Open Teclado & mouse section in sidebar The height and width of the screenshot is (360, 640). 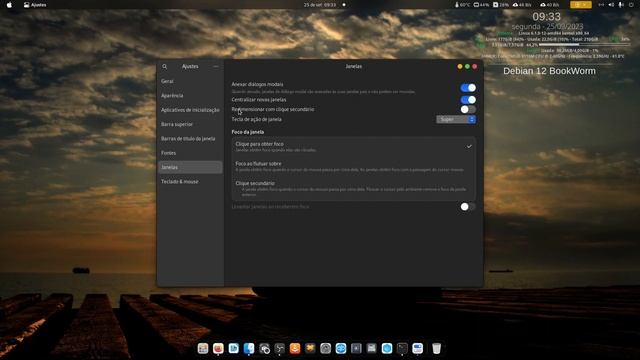pos(190,181)
